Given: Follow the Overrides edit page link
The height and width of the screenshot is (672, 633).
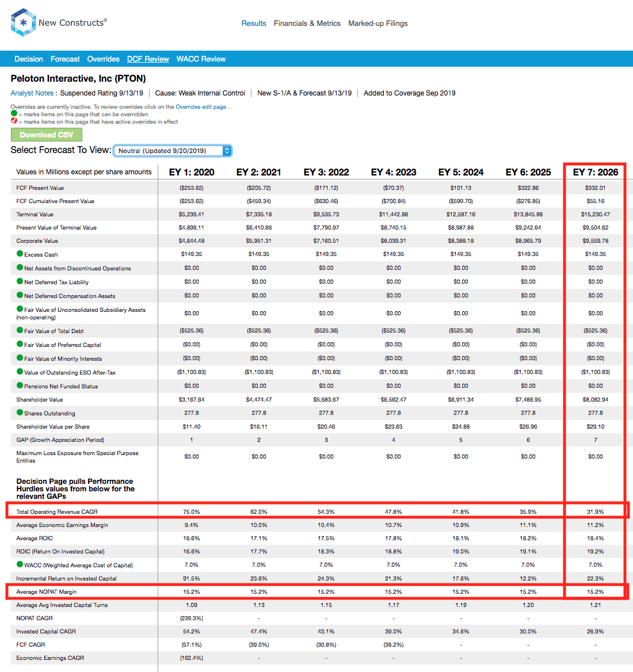Looking at the screenshot, I should click(201, 106).
